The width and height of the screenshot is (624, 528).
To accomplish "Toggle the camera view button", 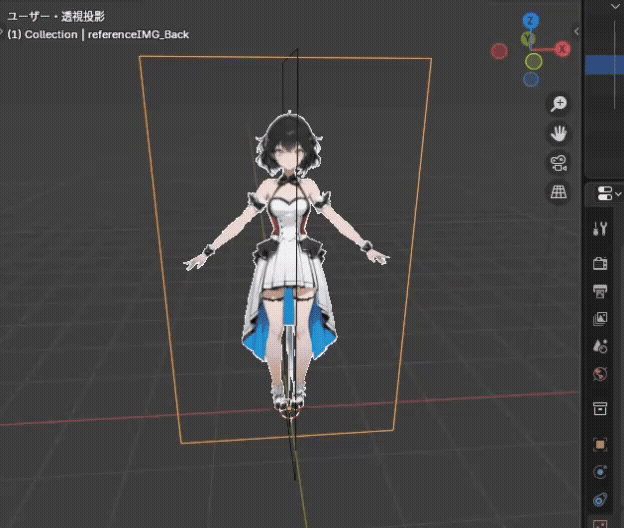I will tap(559, 162).
